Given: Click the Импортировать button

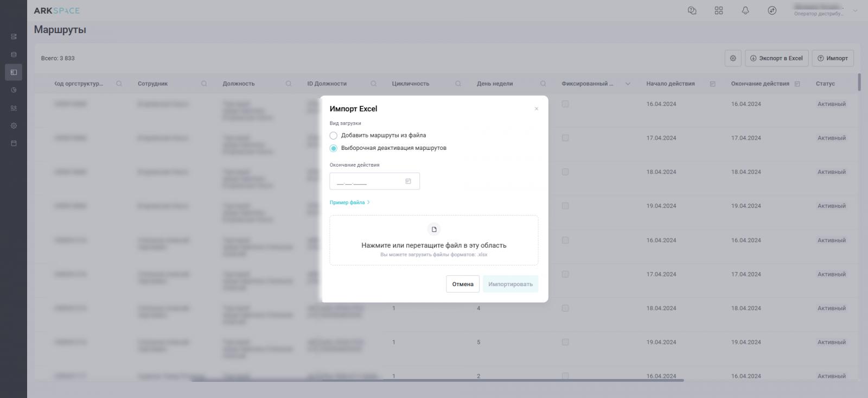Looking at the screenshot, I should (510, 284).
